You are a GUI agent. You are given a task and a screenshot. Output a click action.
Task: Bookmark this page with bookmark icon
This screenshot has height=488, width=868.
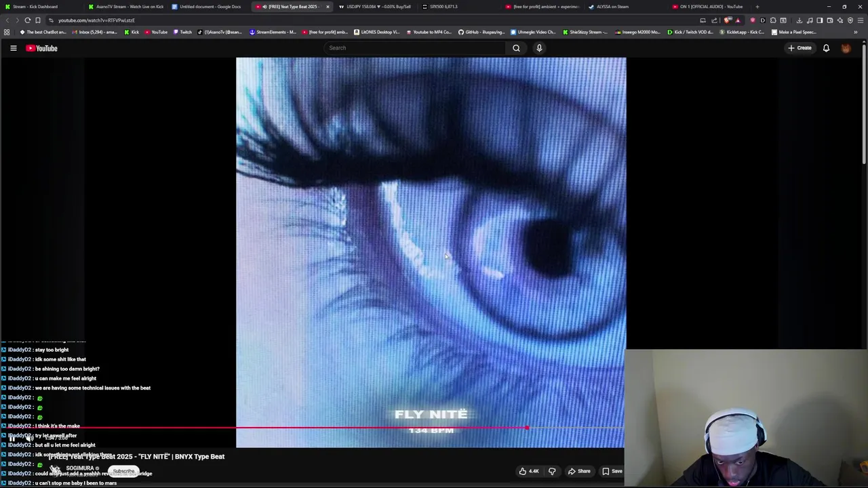38,20
